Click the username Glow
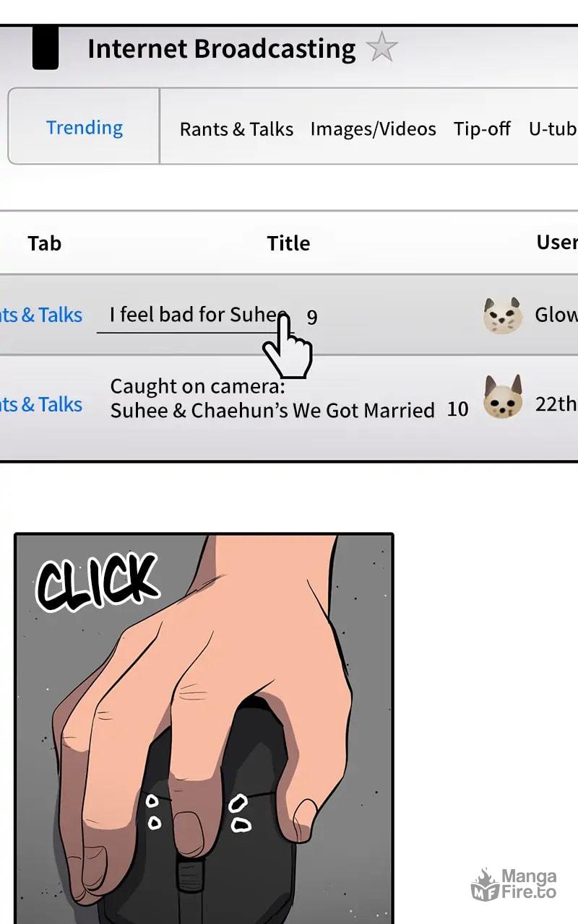 coord(556,315)
